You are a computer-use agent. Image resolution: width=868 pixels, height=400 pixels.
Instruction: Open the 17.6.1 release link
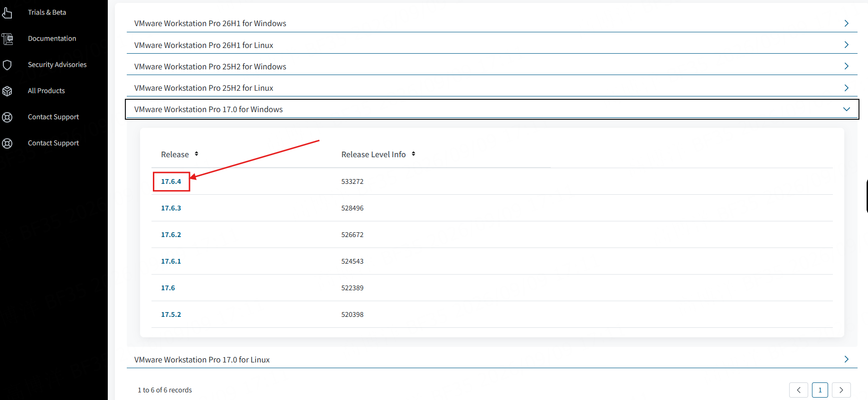coord(171,261)
